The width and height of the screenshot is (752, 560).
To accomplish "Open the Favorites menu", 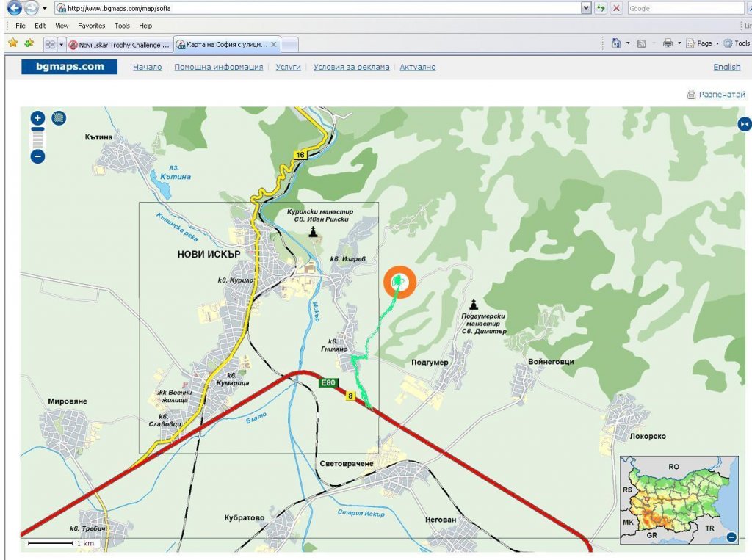I will (91, 26).
